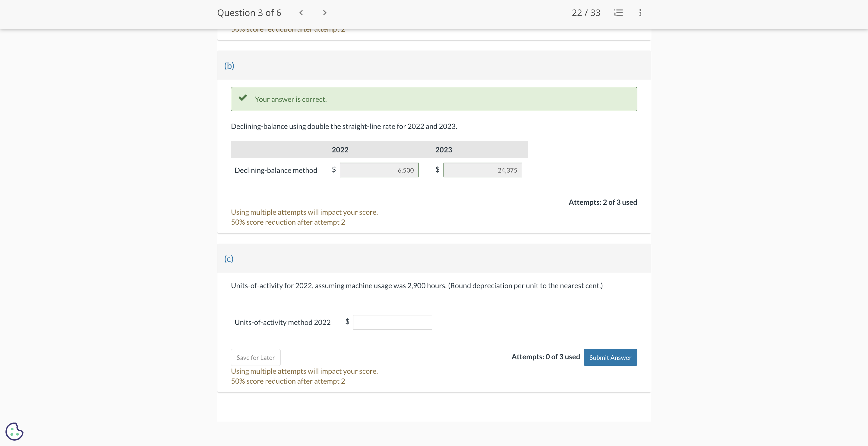Image resolution: width=868 pixels, height=446 pixels.
Task: Toggle section (c) header panel
Action: (434, 258)
